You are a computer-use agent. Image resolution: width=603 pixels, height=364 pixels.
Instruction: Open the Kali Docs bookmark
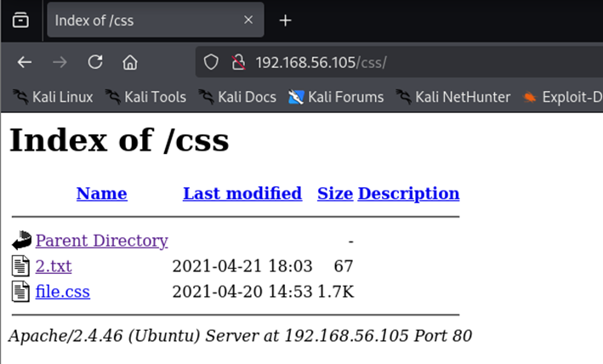coord(237,97)
